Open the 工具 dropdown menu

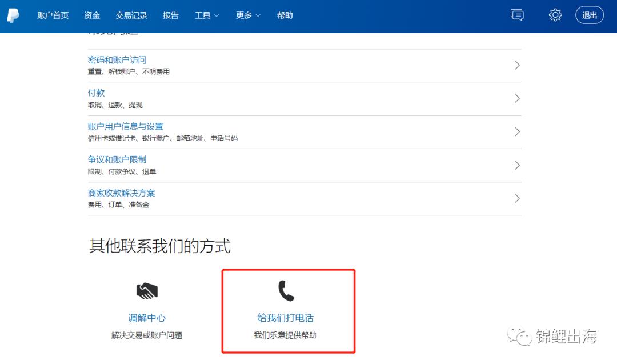(206, 15)
